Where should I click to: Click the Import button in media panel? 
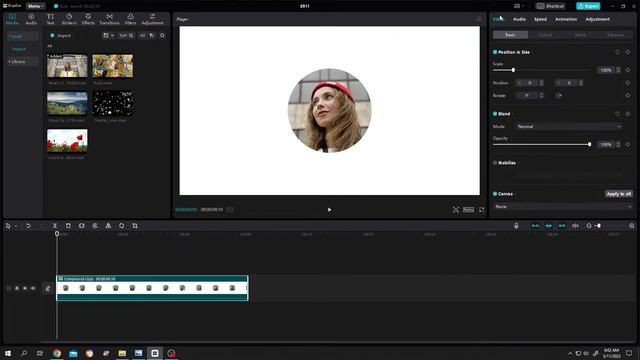[61, 36]
